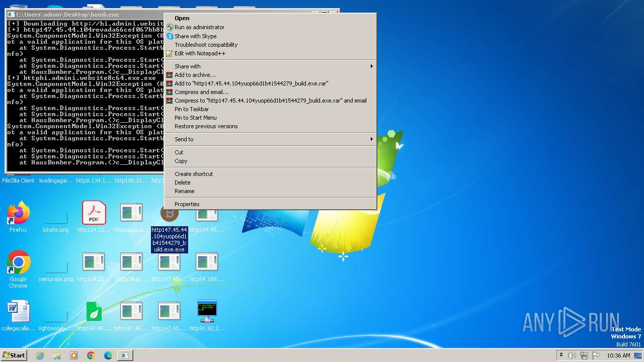
Task: Click the highlighted http147.45.44.104yuop66d1b41544279_build.exe.exe icon
Action: [170, 229]
